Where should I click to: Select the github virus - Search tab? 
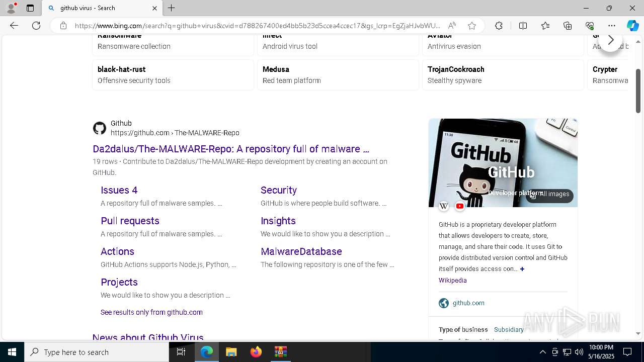pyautogui.click(x=102, y=8)
